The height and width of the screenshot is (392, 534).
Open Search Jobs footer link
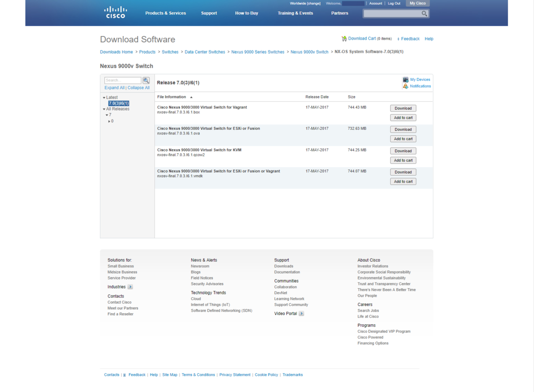[x=368, y=311]
